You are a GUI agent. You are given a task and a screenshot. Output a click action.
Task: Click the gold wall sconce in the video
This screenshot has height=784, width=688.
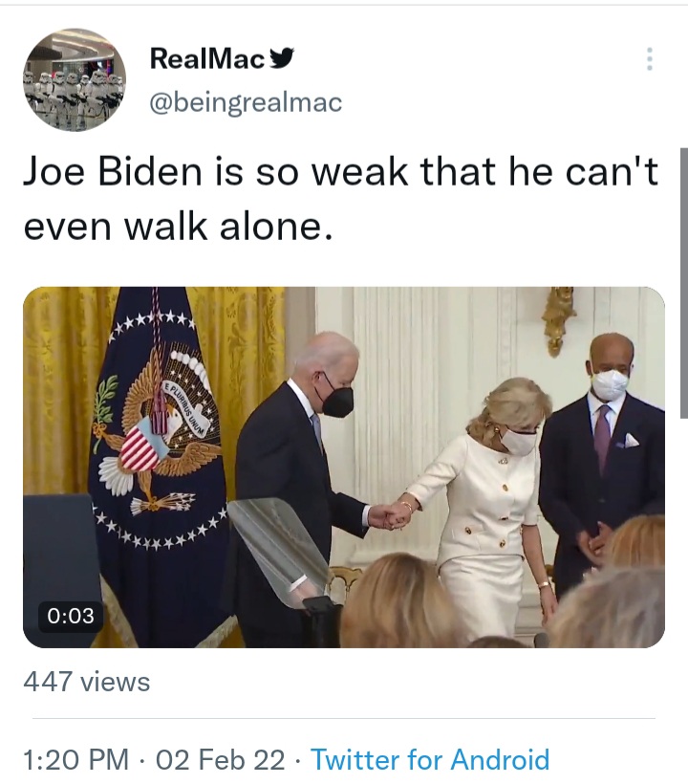click(558, 320)
